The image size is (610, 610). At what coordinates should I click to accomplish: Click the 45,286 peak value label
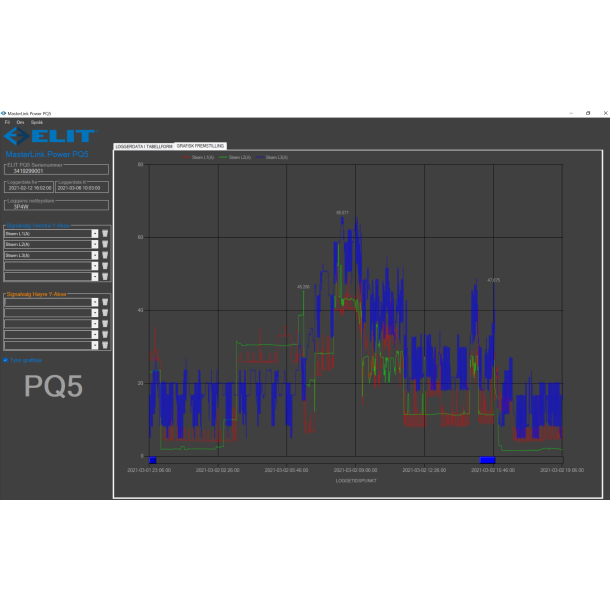[x=303, y=287]
